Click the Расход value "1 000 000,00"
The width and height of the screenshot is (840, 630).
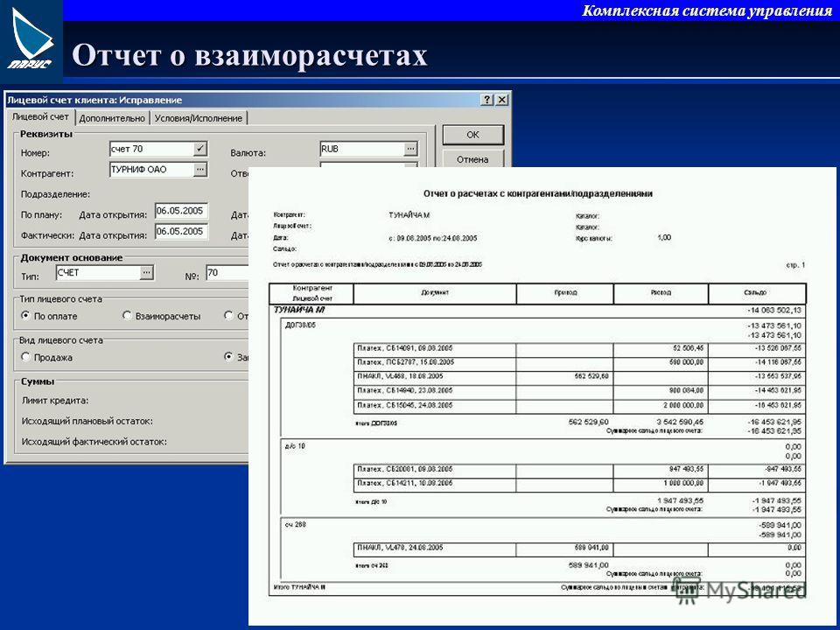tap(683, 483)
